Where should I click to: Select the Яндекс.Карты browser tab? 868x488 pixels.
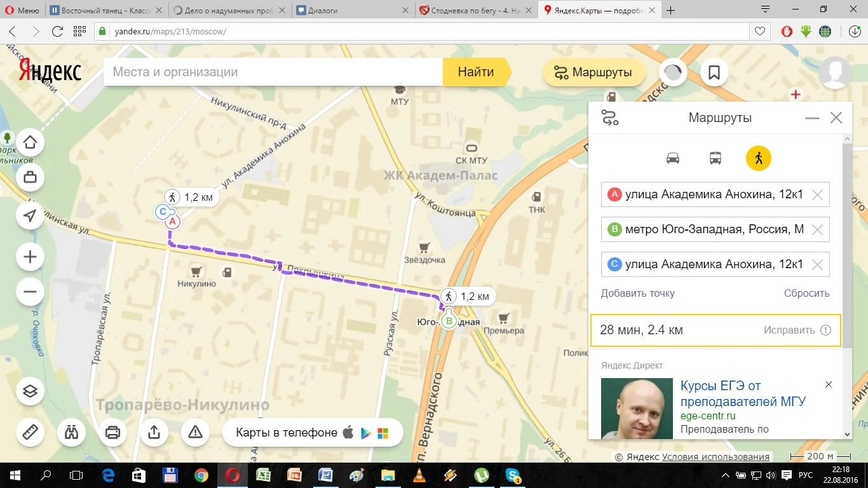[599, 10]
